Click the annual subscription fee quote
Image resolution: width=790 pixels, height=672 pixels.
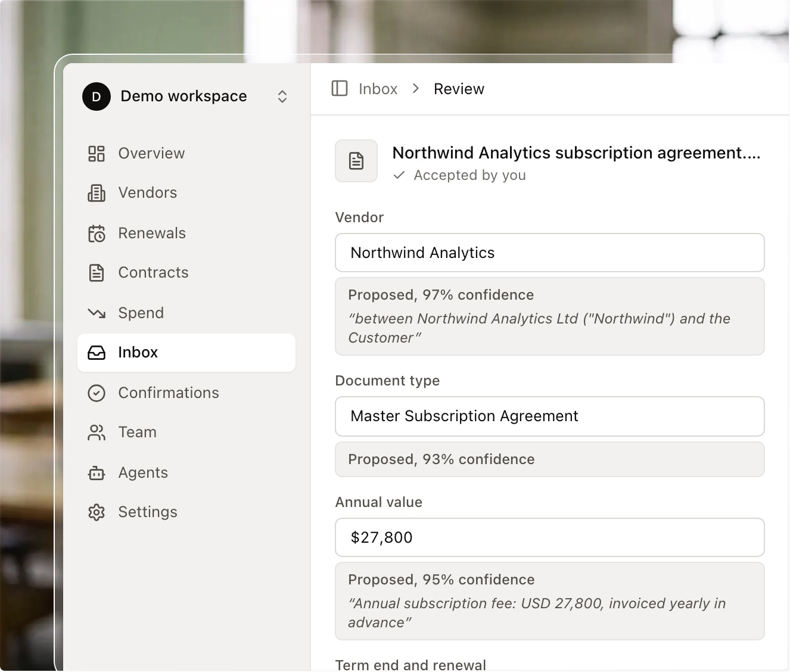click(537, 613)
